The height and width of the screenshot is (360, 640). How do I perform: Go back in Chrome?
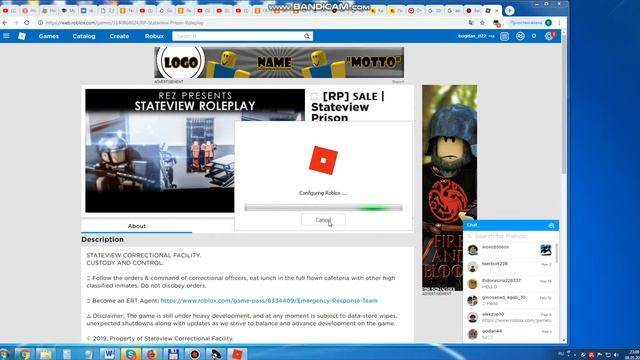(5, 23)
